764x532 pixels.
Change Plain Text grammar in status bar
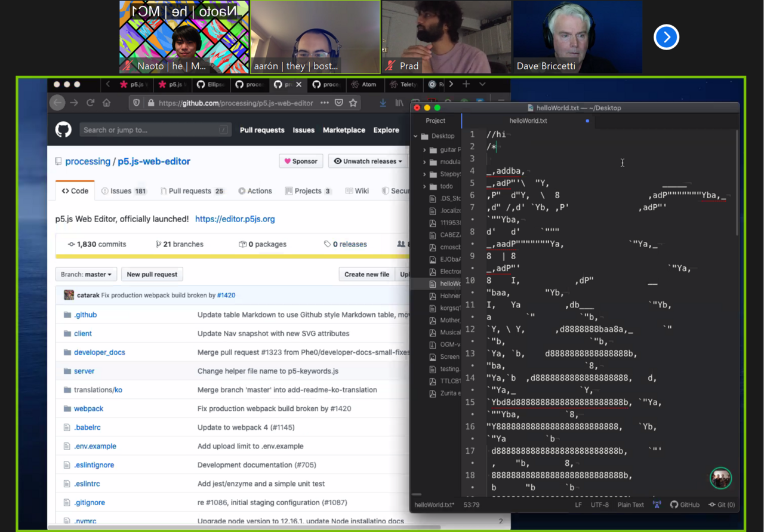tap(630, 505)
